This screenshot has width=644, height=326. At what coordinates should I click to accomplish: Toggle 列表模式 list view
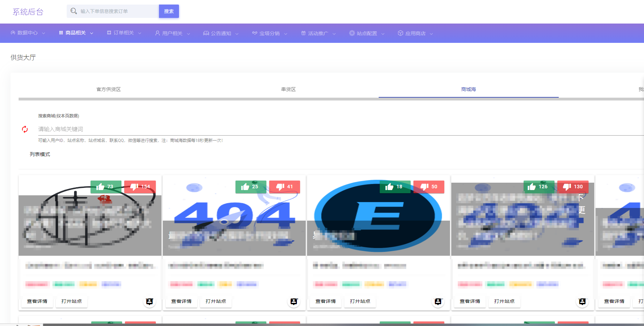click(40, 154)
